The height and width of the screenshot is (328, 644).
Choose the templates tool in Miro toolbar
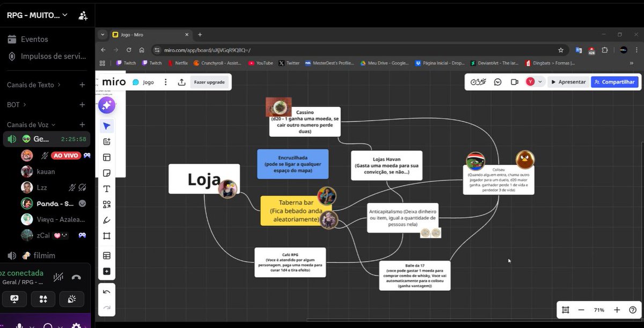click(x=106, y=158)
